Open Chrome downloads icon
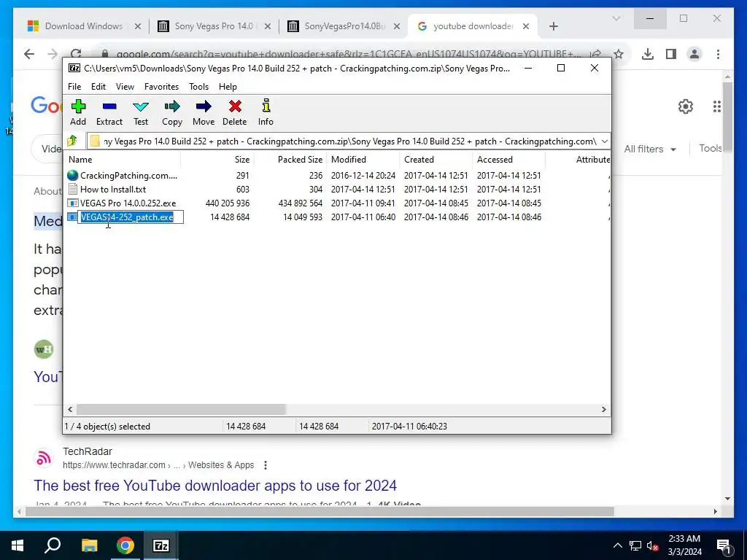Image resolution: width=747 pixels, height=560 pixels. 648,54
